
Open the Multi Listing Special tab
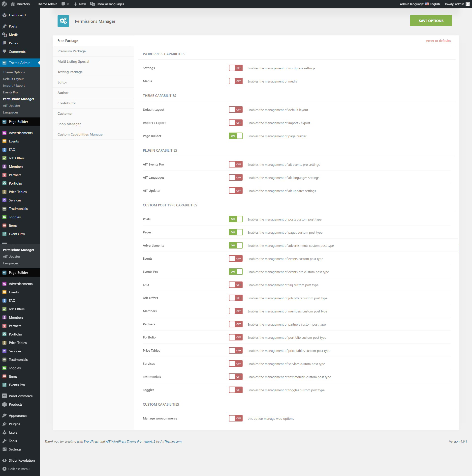point(93,61)
